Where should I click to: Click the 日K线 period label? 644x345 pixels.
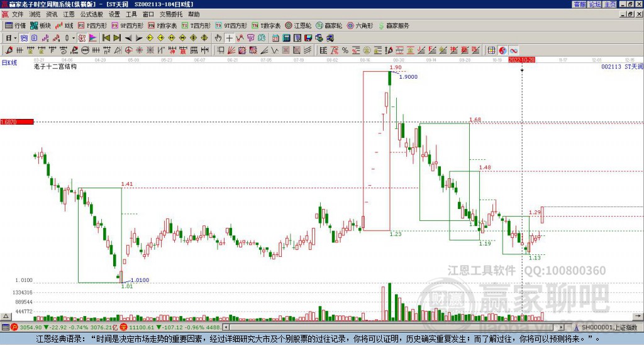pos(9,63)
